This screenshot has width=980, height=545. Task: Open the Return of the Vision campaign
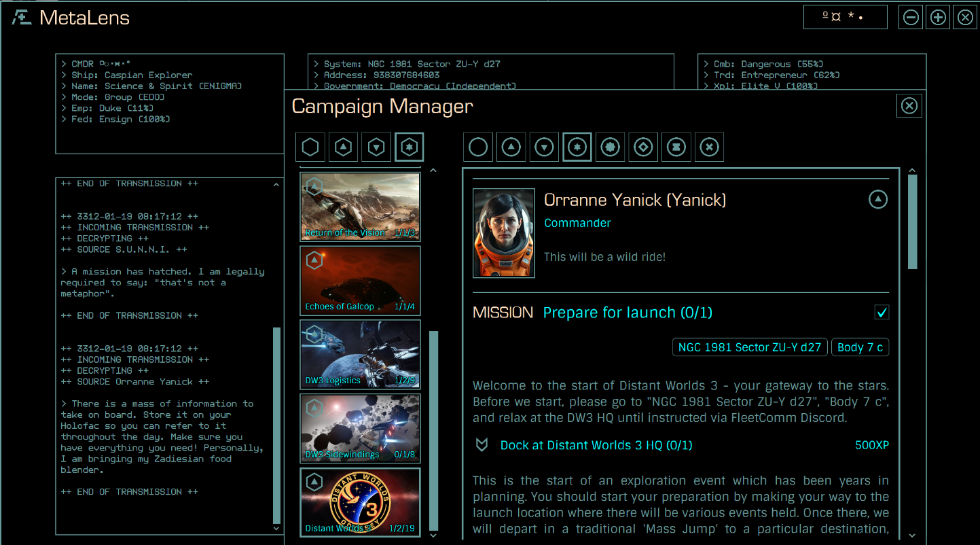361,207
